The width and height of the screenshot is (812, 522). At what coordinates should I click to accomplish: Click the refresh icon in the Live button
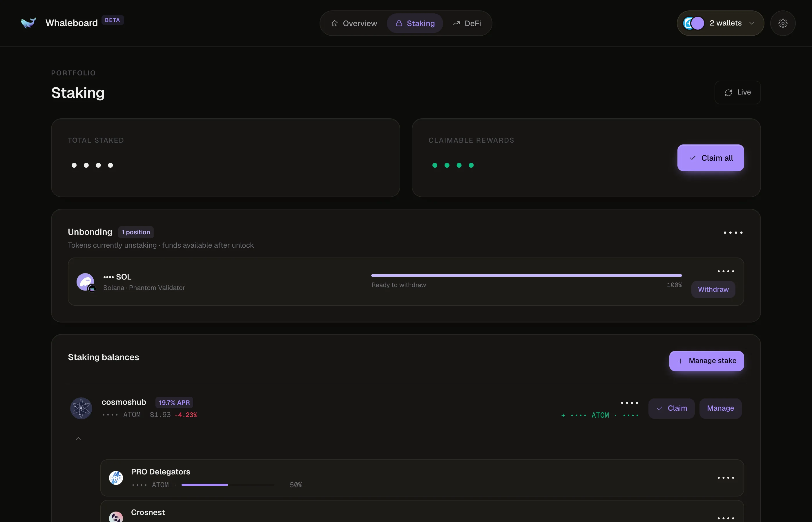[728, 93]
